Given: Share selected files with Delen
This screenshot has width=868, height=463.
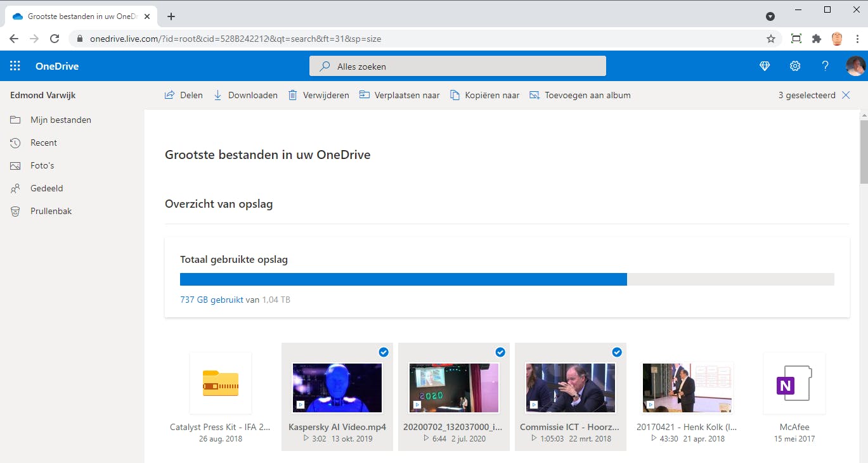Looking at the screenshot, I should point(184,95).
